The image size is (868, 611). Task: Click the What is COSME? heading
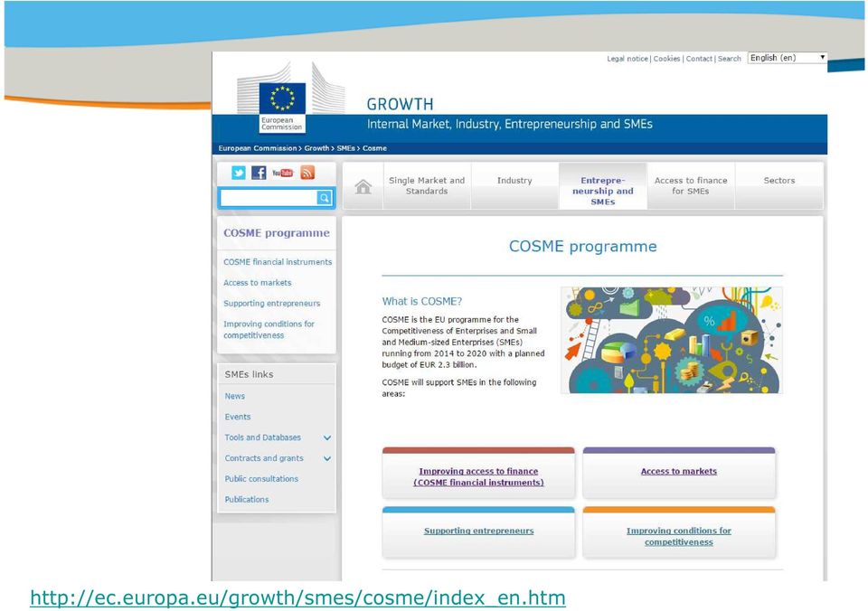422,302
